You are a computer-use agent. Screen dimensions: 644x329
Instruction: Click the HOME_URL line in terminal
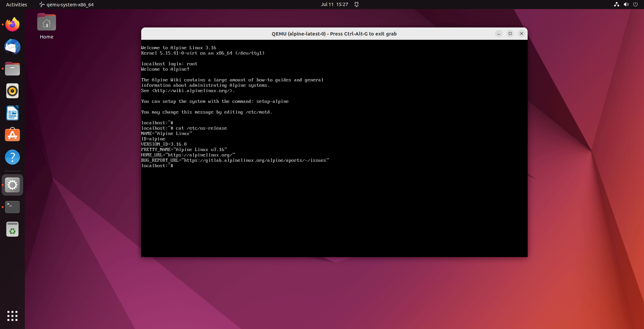[x=188, y=155]
